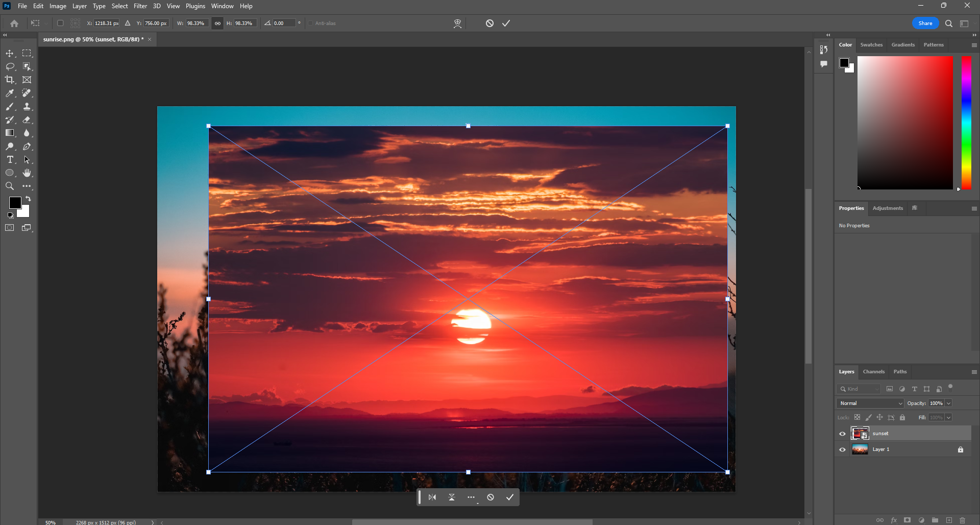Viewport: 980px width, 525px height.
Task: Commit transform with the options bar checkmark
Action: click(x=506, y=23)
